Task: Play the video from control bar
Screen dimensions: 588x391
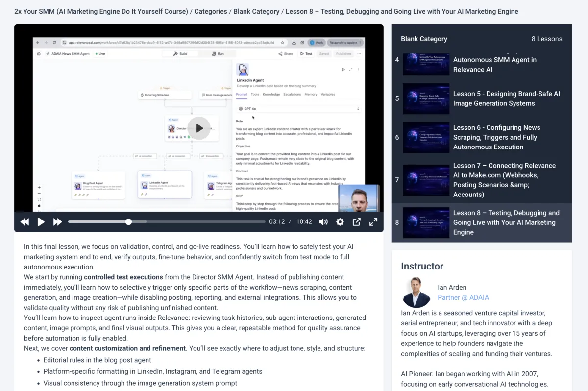Action: tap(41, 222)
